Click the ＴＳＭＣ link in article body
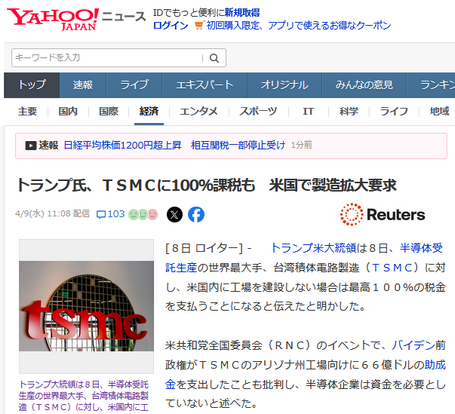455x414 pixels. [392, 268]
